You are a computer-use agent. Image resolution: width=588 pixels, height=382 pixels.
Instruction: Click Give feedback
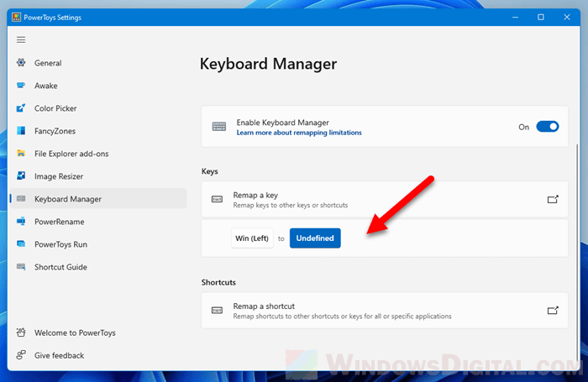(x=98, y=355)
